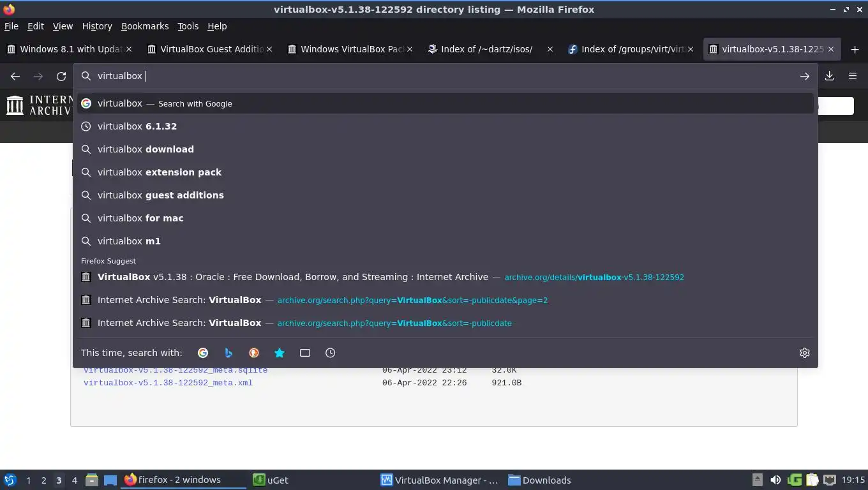Click the uGet tray icon

tap(795, 480)
